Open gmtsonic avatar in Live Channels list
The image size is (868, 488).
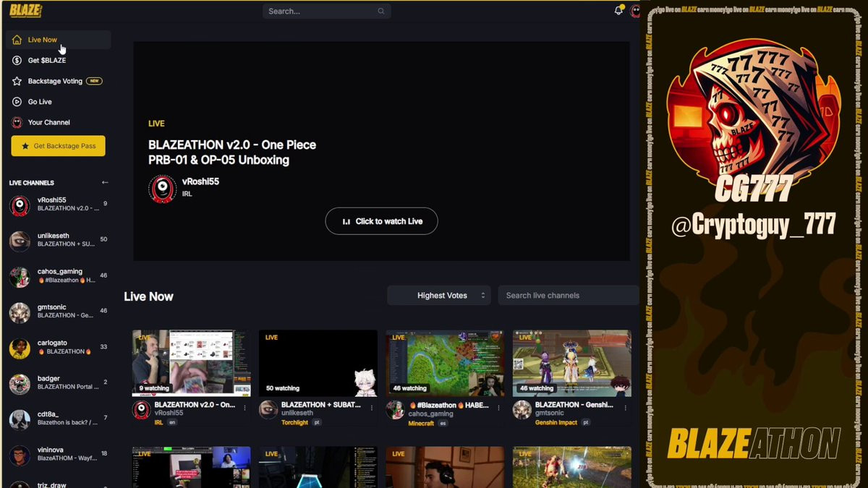[20, 312]
